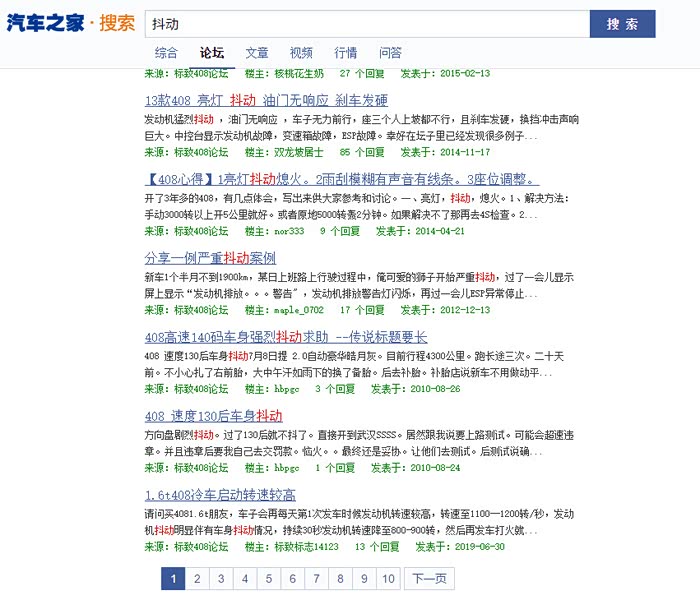The width and height of the screenshot is (700, 600).
Task: Click the search input field containing 抖动
Action: (x=366, y=23)
